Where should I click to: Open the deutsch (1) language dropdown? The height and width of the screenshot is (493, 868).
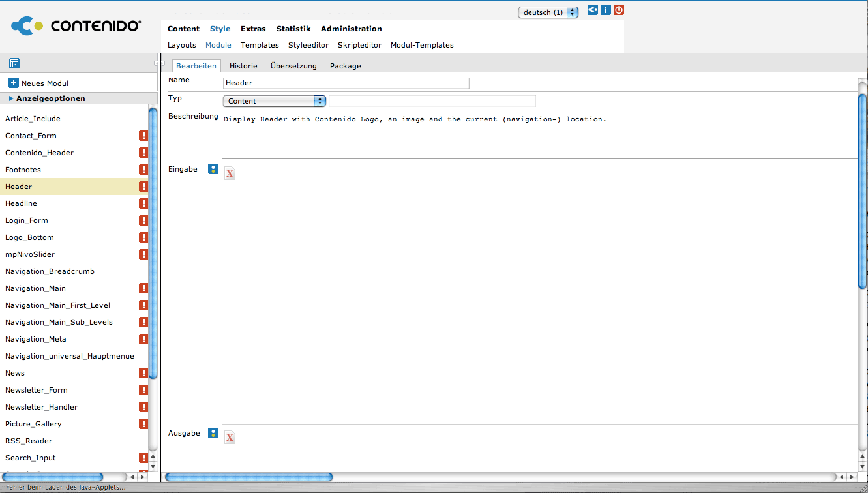coord(548,12)
